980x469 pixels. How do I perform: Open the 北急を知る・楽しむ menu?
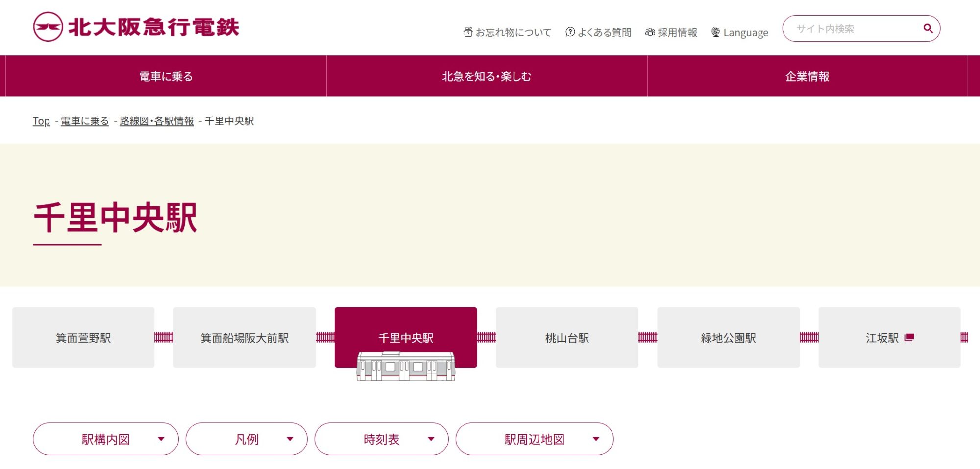[x=487, y=76]
